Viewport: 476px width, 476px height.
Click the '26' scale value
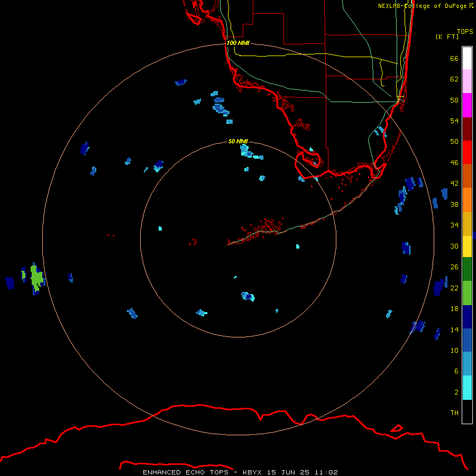click(454, 267)
